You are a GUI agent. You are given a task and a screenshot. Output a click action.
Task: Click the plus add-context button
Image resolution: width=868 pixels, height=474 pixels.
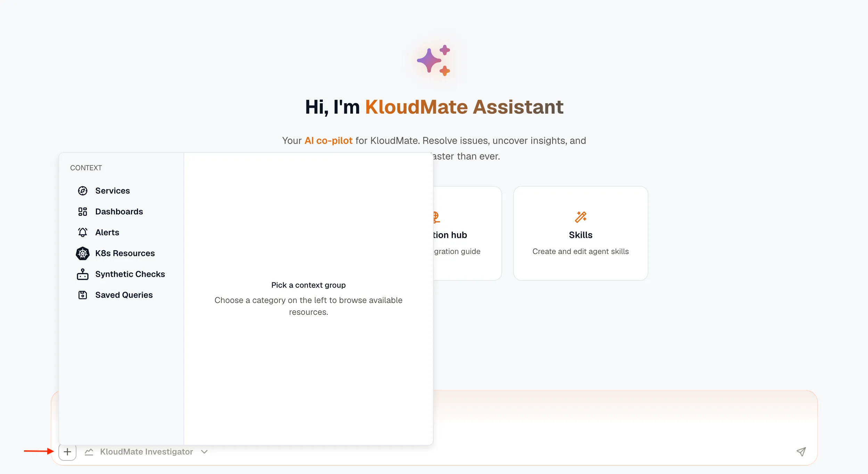click(x=67, y=452)
